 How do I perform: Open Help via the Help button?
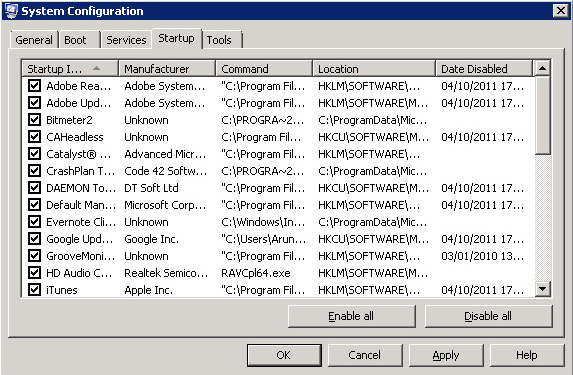coord(527,355)
